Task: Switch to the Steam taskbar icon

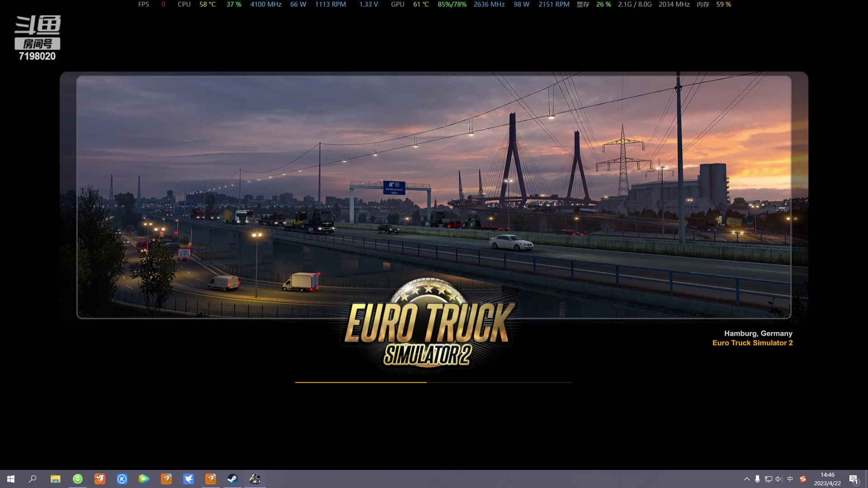Action: pyautogui.click(x=232, y=479)
